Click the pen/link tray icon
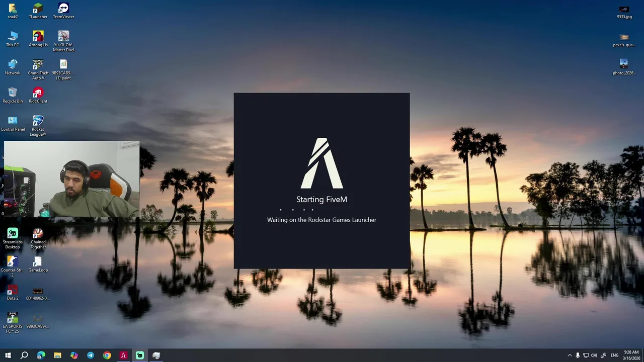The width and height of the screenshot is (644, 362). click(603, 355)
